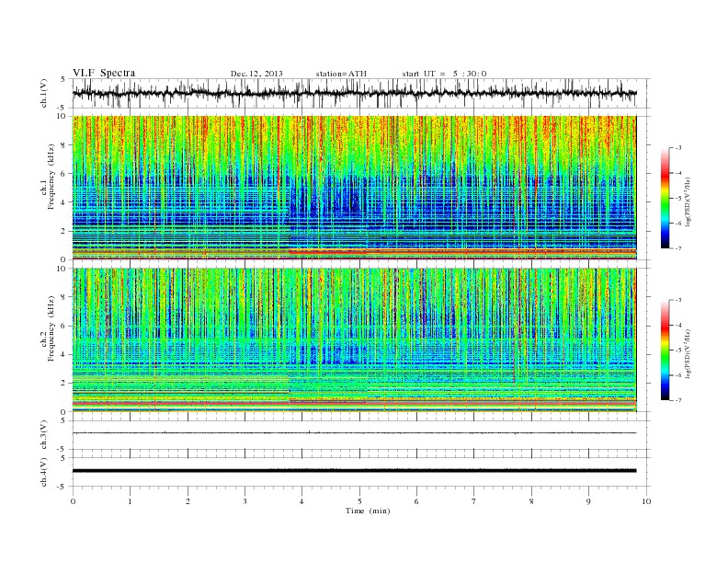728x563 pixels.
Task: Click the ch.1 spectrogram panel
Action: pos(354,188)
